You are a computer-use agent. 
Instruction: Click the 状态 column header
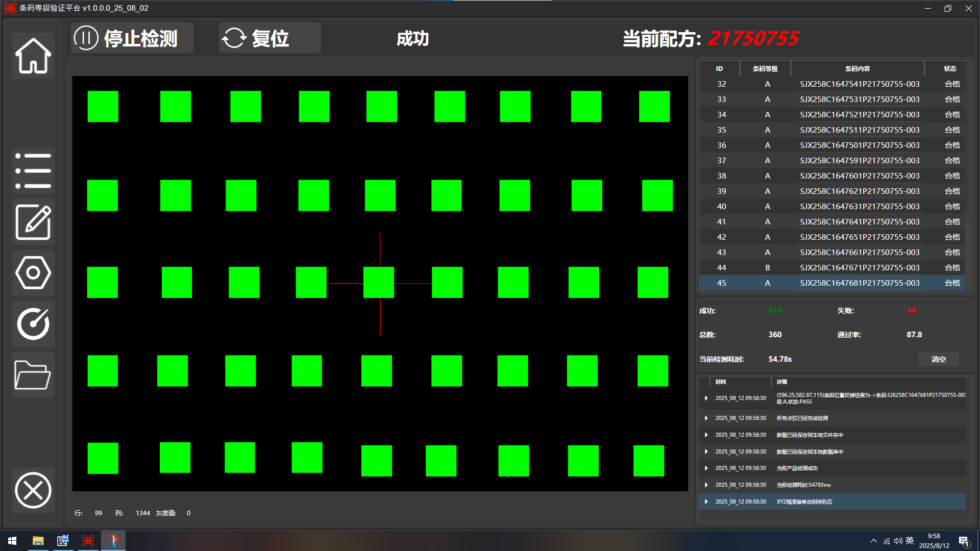(x=951, y=68)
